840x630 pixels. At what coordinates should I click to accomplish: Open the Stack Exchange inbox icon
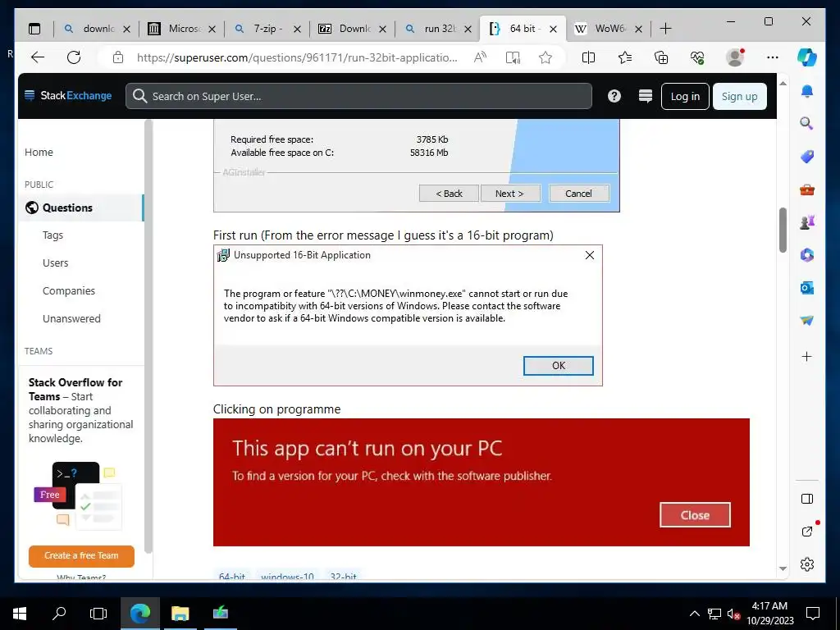[646, 96]
